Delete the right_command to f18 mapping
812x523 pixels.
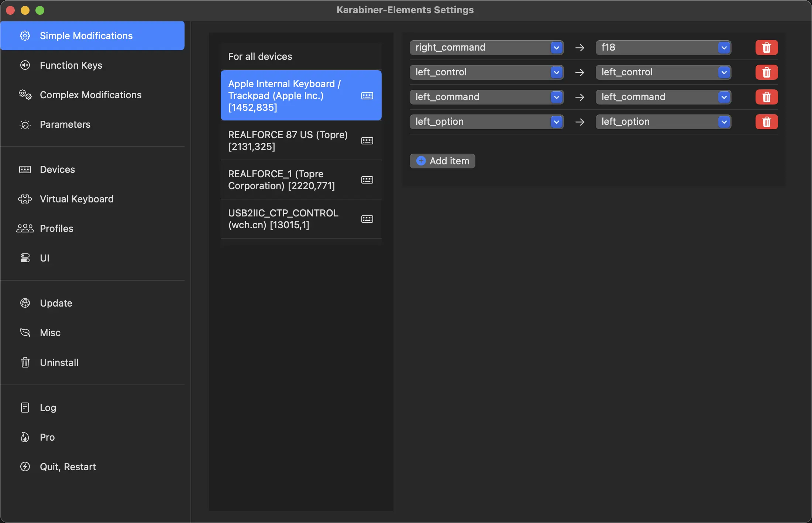(x=767, y=47)
